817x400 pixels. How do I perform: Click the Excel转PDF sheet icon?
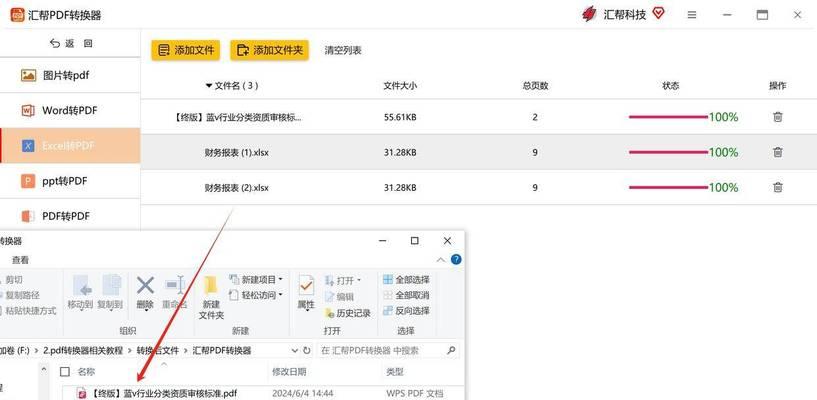click(x=28, y=146)
